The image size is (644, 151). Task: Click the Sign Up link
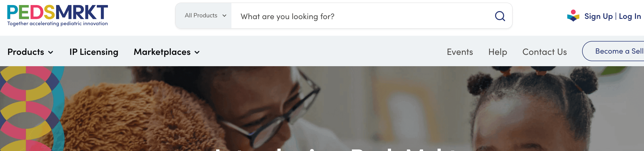(598, 16)
